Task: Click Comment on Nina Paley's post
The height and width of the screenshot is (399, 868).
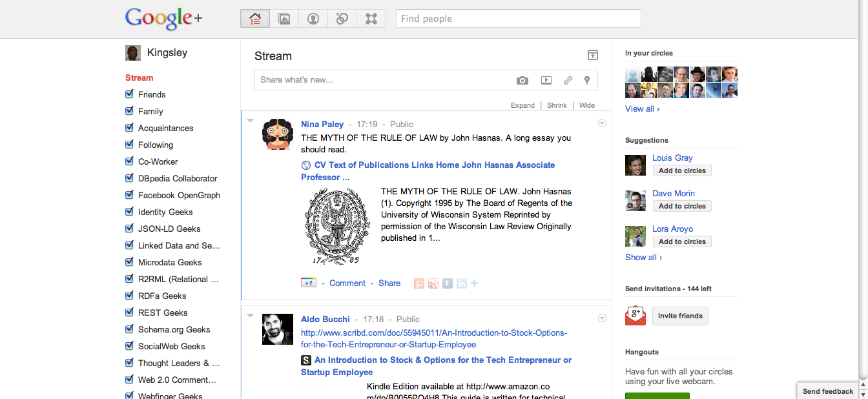Action: pyautogui.click(x=347, y=283)
